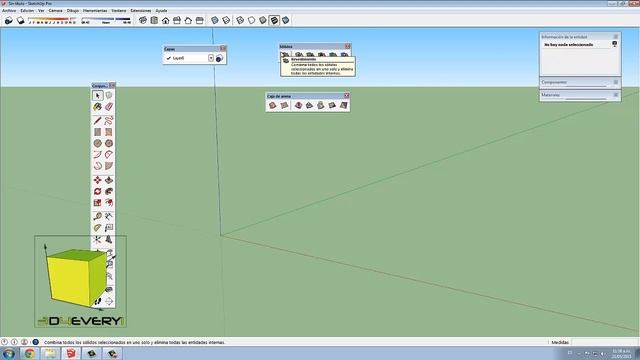Image resolution: width=640 pixels, height=360 pixels.
Task: Collapse Información de la entidad panel
Action: point(616,37)
